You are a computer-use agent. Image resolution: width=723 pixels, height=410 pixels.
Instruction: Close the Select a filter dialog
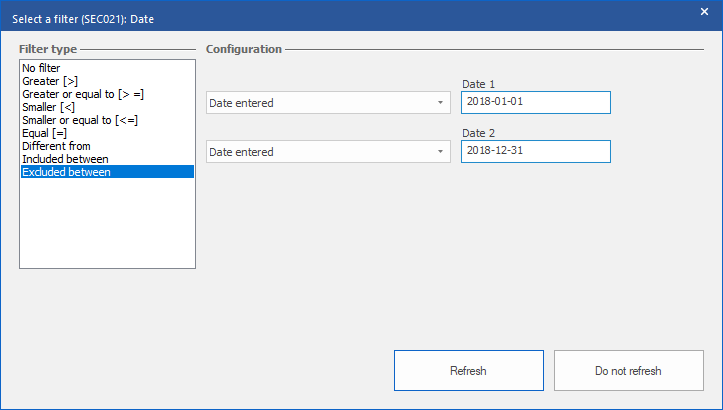pyautogui.click(x=704, y=12)
